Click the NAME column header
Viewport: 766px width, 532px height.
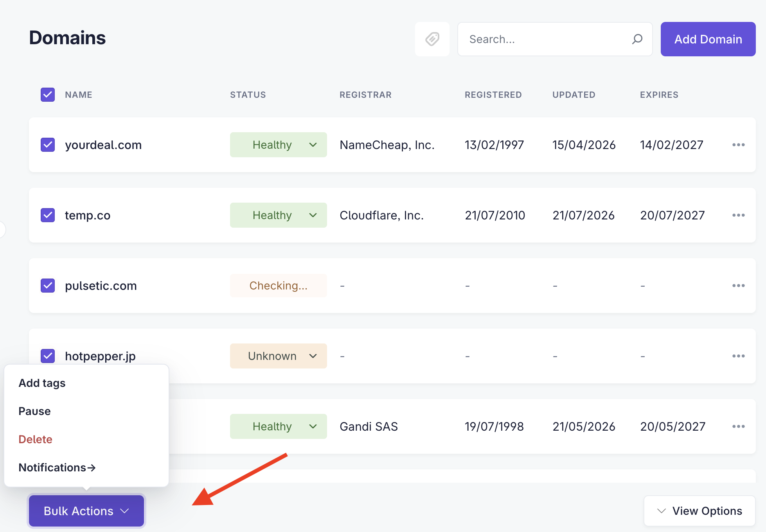[79, 95]
